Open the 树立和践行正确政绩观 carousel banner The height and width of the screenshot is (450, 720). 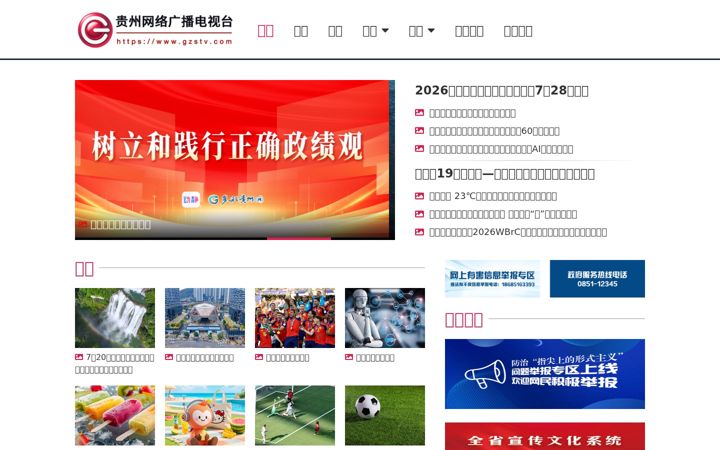click(x=235, y=159)
